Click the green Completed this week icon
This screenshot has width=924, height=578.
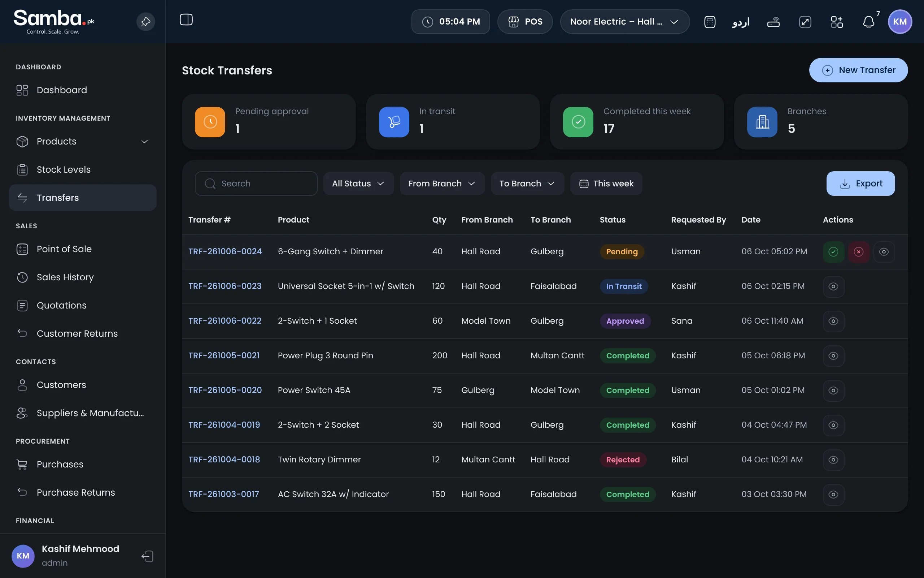tap(578, 122)
